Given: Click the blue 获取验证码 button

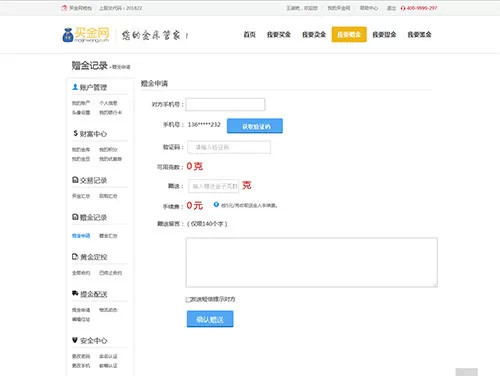Looking at the screenshot, I should 255,126.
